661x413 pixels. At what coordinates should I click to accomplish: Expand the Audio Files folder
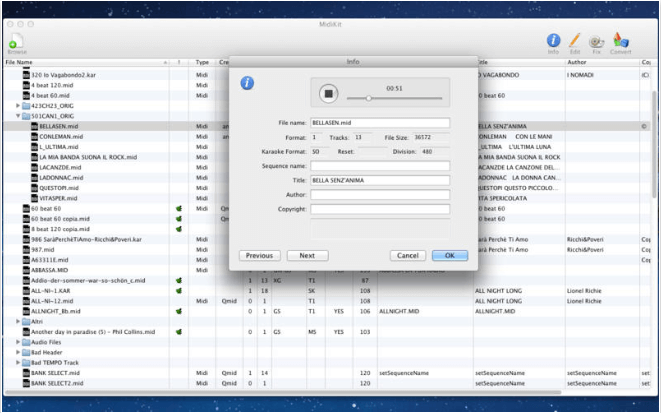click(x=18, y=342)
